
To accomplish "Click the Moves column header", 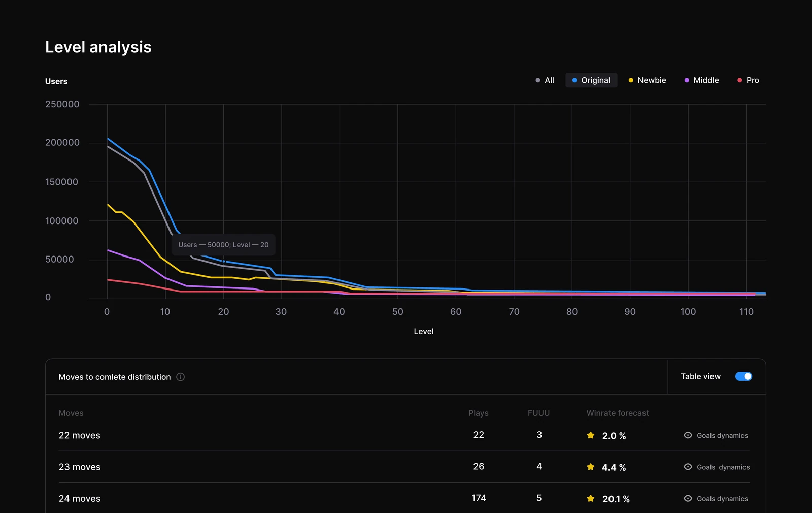I will pyautogui.click(x=71, y=413).
